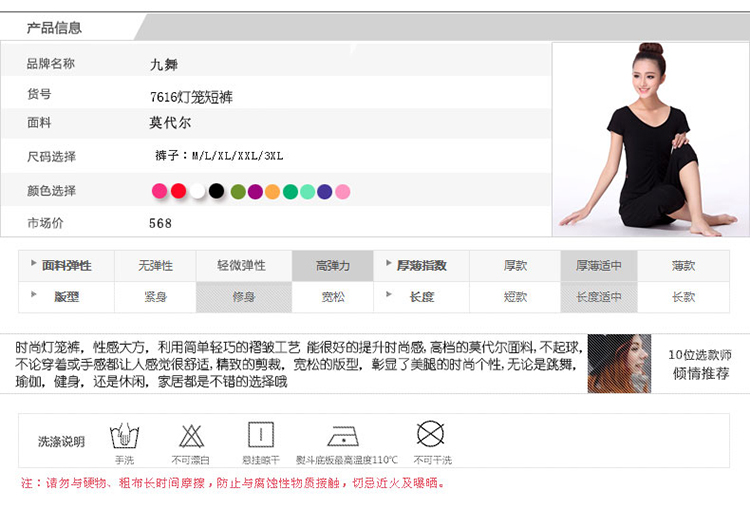Screen dimensions: 750x527
Task: Click the 宽松 loose fit option
Action: click(x=333, y=297)
